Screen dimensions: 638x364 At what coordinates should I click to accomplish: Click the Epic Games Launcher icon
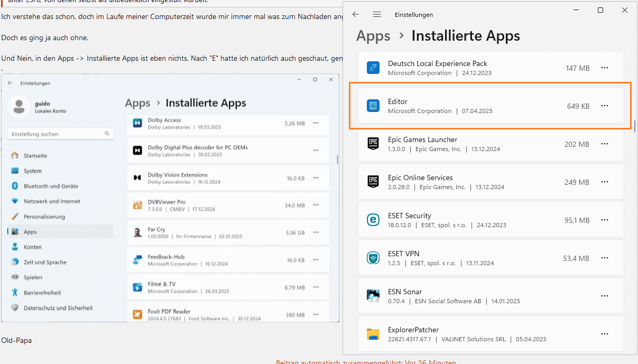[x=374, y=144]
